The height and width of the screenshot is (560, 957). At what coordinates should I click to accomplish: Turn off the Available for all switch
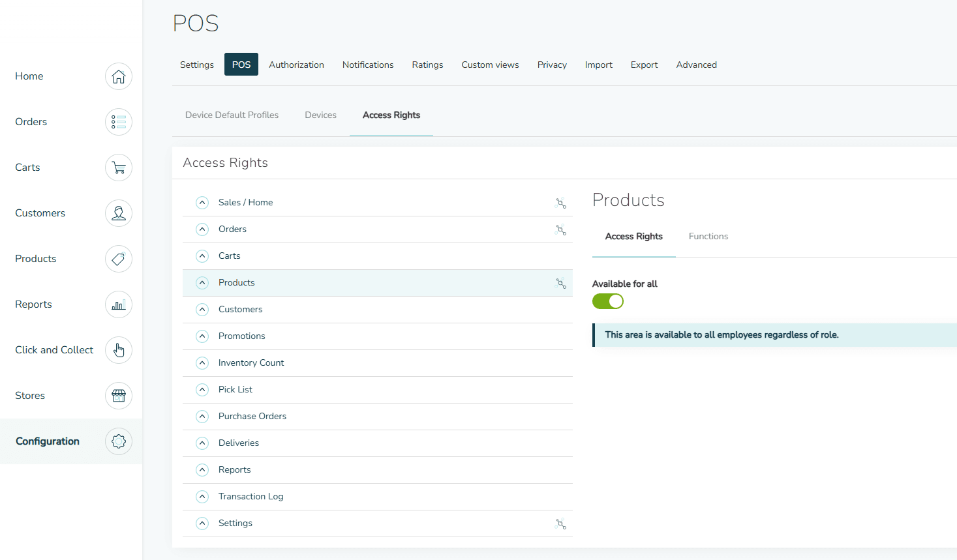click(608, 301)
